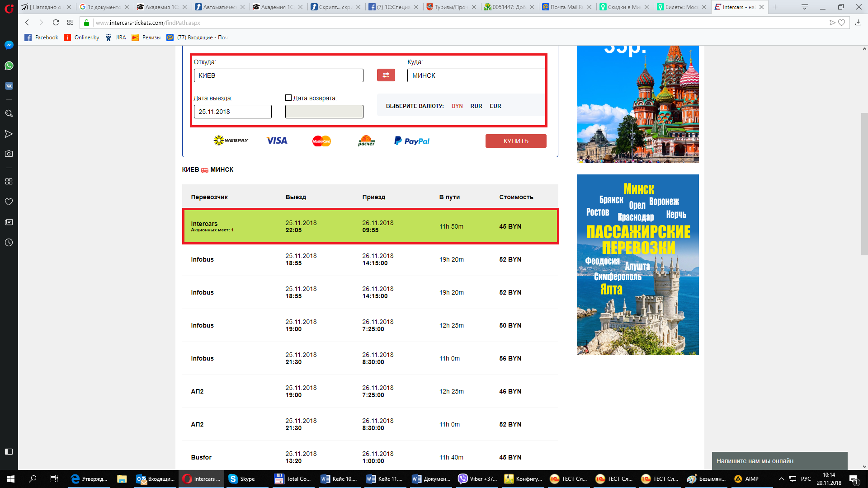Open the JIRA bookmark
Viewport: 868px width, 488px height.
pyautogui.click(x=116, y=38)
